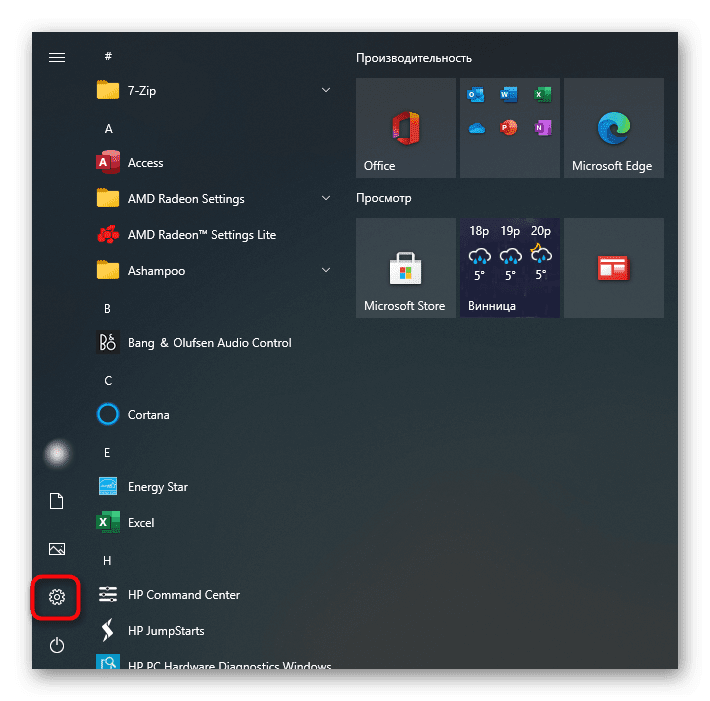Open Bang & Olufsen Audio Control
Viewport: 710px width, 701px height.
click(x=213, y=342)
